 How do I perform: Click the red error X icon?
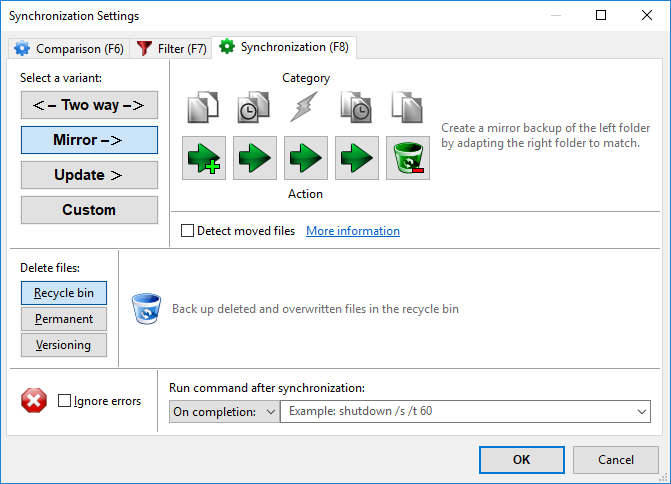[34, 401]
